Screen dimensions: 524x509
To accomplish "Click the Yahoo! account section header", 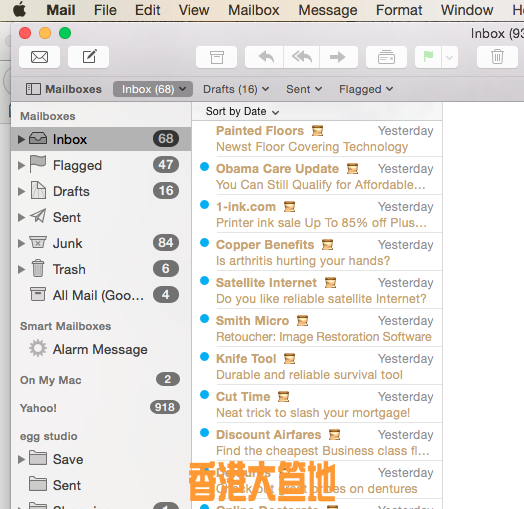I will click(x=38, y=408).
